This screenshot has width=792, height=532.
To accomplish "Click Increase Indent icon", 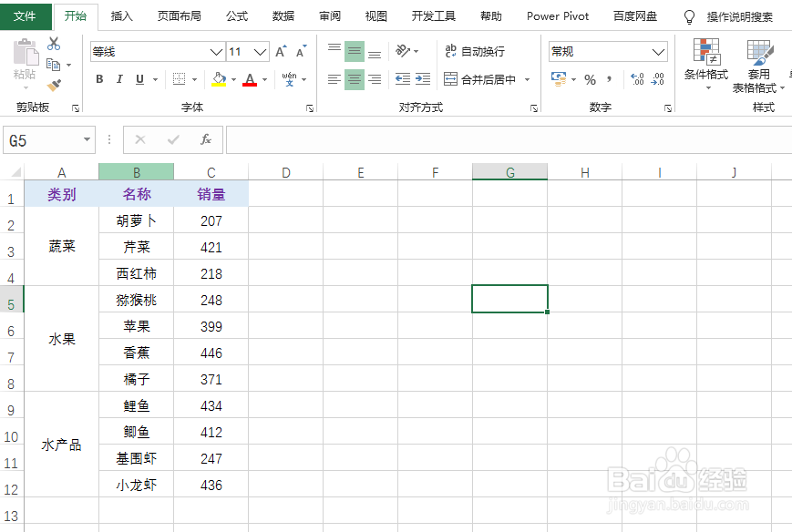I will 423,79.
